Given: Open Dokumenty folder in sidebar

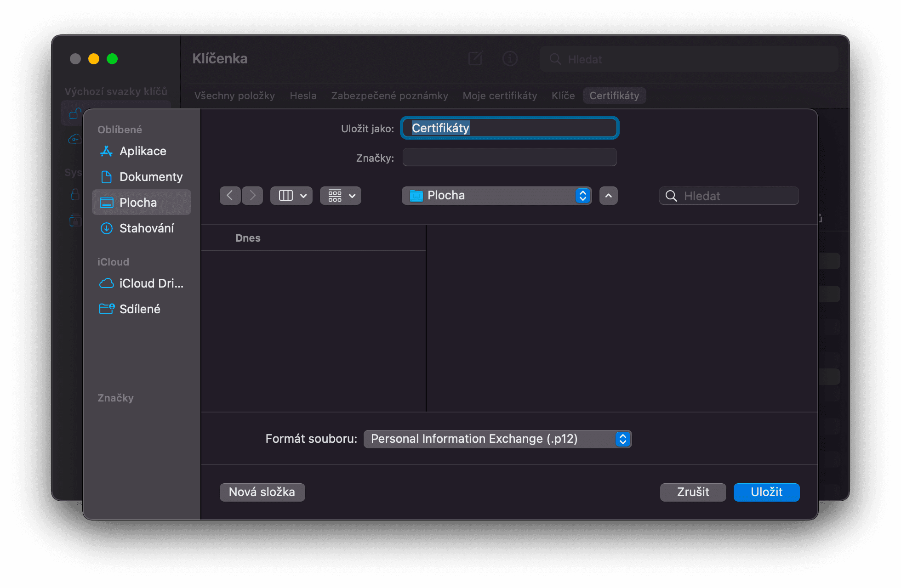Looking at the screenshot, I should point(151,177).
